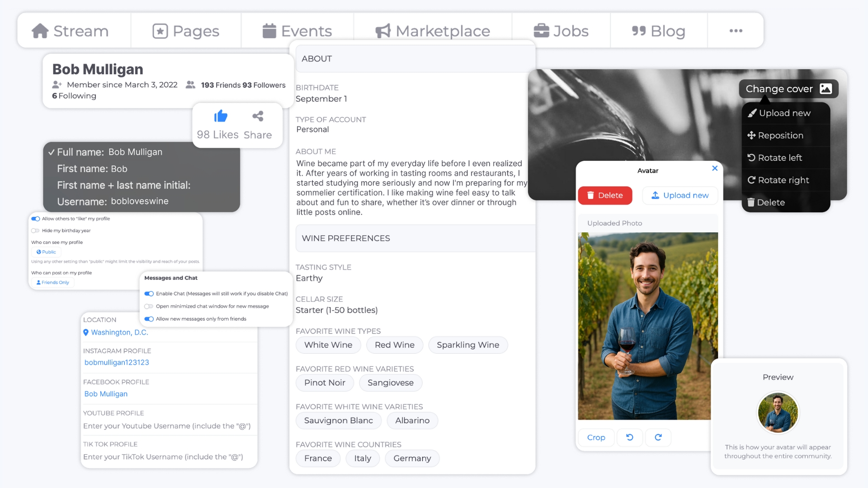Image resolution: width=868 pixels, height=488 pixels.
Task: Open the 'Public' profile visibility dropdown
Action: (46, 252)
